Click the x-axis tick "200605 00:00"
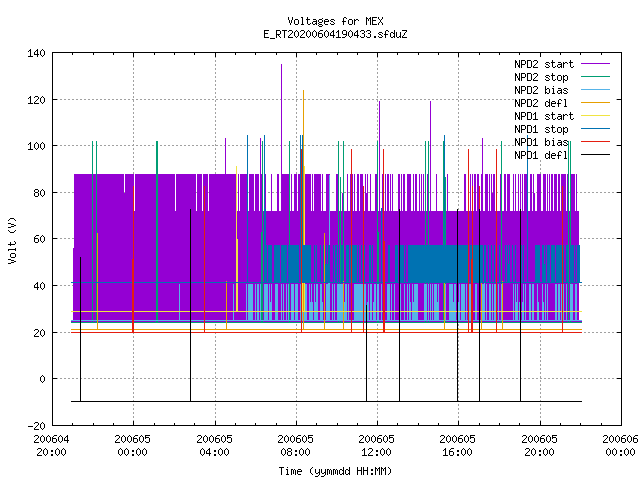The height and width of the screenshot is (480, 640). 133,445
